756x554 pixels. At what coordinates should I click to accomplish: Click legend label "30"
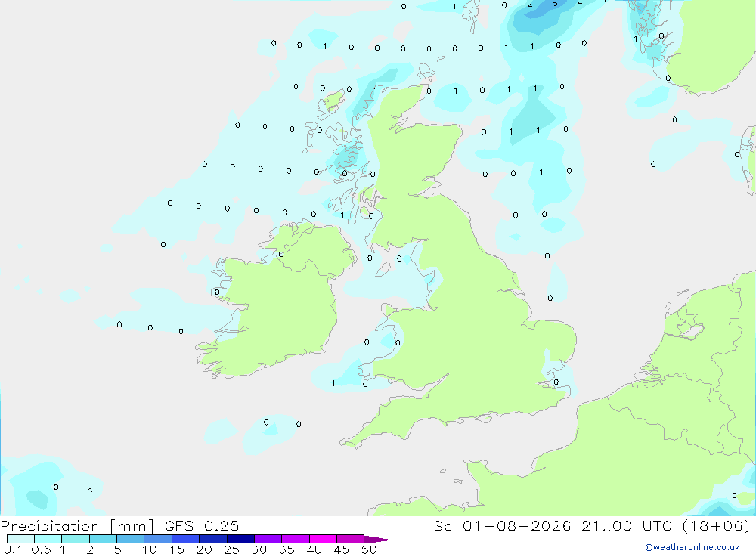tap(259, 549)
